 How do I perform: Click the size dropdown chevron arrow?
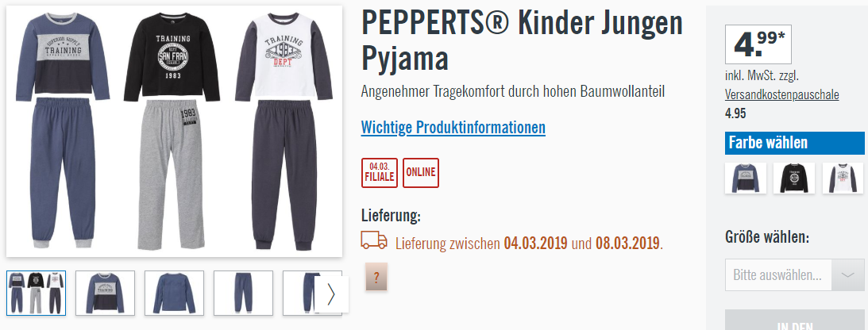pos(847,274)
